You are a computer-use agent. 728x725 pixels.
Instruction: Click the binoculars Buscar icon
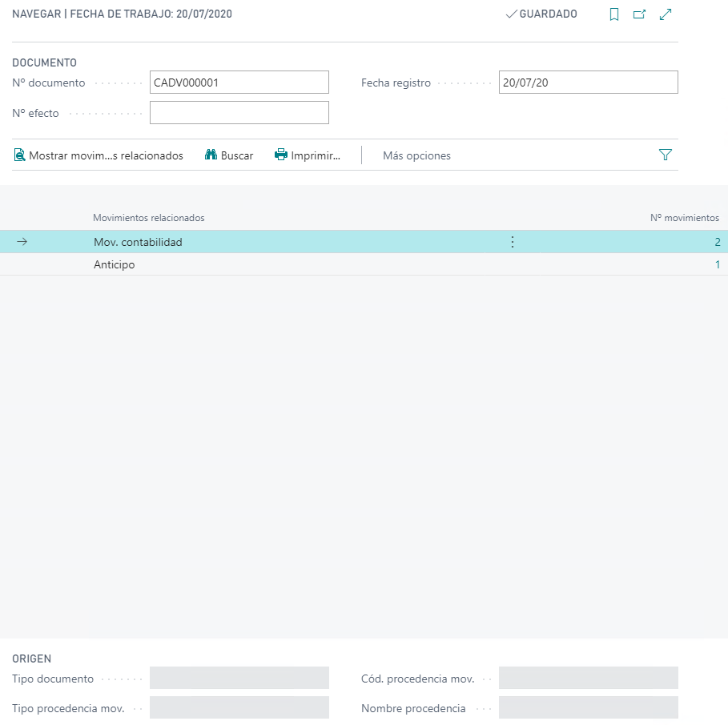click(x=211, y=155)
